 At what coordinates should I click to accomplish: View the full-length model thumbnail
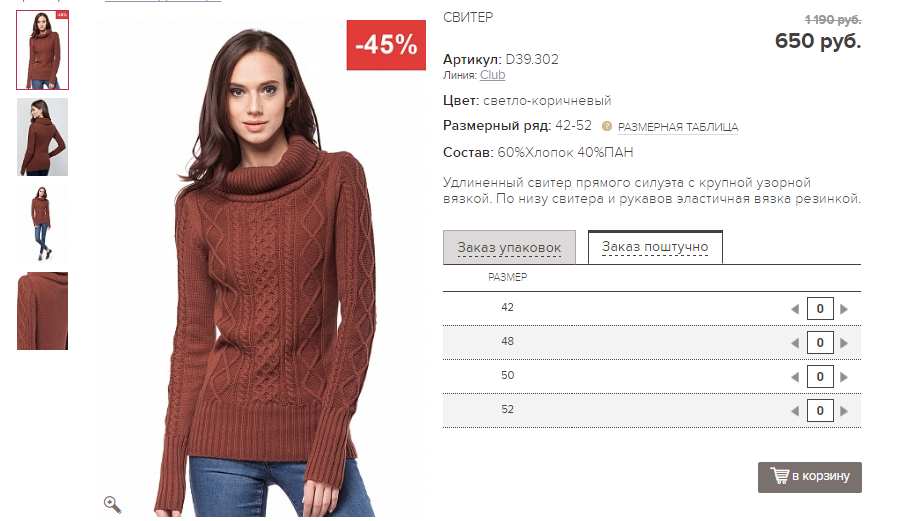(43, 224)
